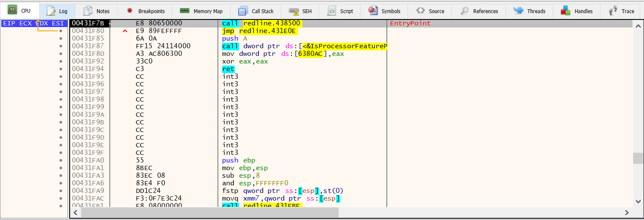Click bytes FF15 24114000
Image resolution: width=644 pixels, height=220 pixels.
click(163, 46)
